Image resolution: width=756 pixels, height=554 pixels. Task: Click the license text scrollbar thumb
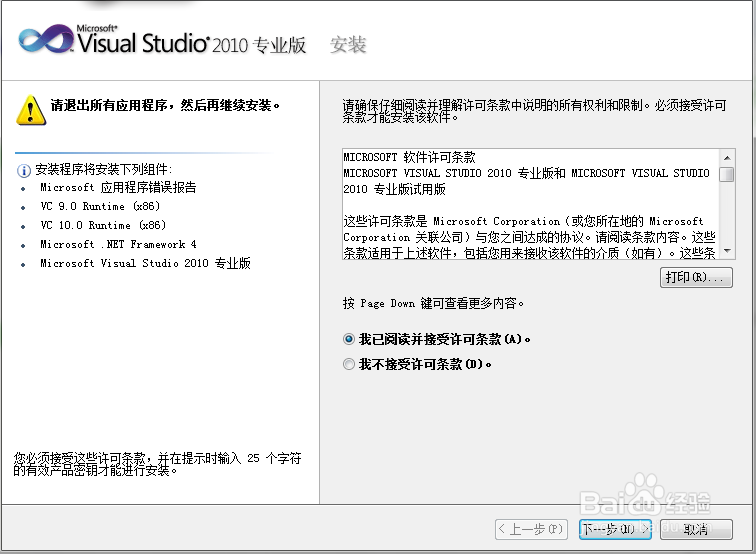(727, 174)
